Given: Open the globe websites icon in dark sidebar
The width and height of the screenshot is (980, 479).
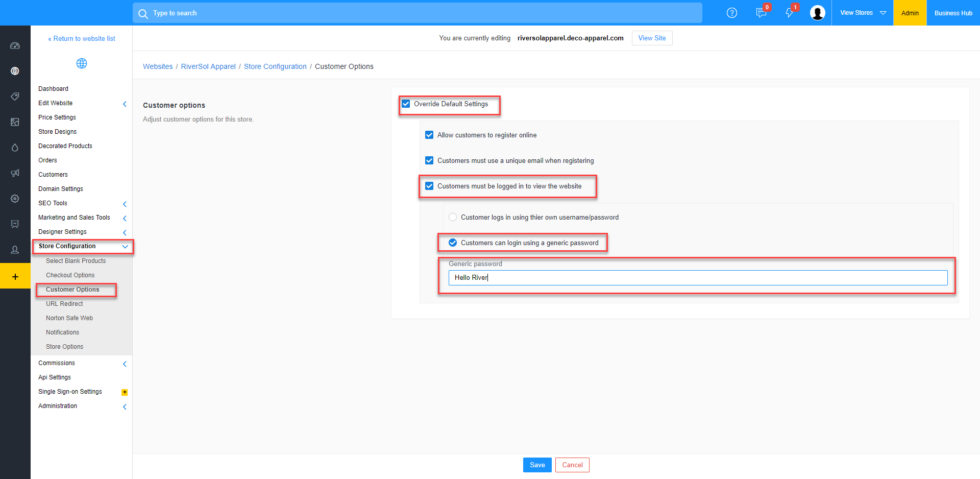Looking at the screenshot, I should 15,71.
